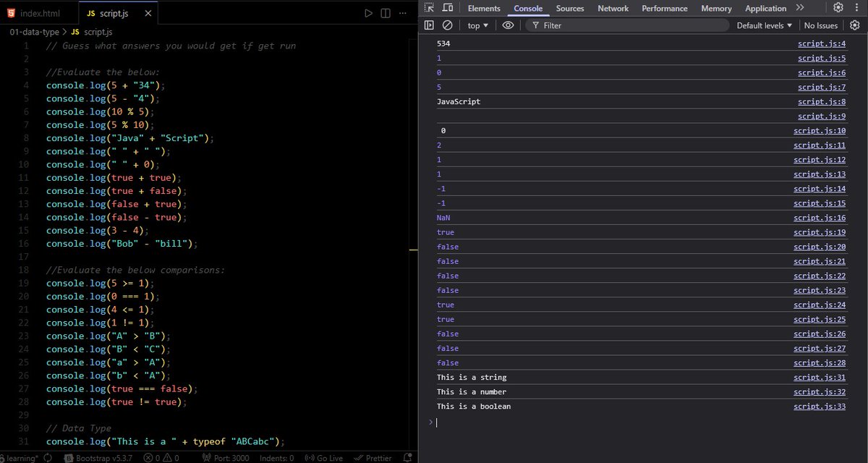Create live expression with eye icon
Screen dimensions: 868x463
[x=508, y=25]
